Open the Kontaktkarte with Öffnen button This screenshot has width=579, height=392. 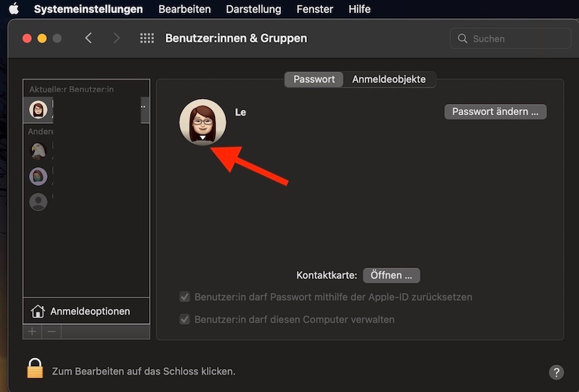click(x=392, y=276)
